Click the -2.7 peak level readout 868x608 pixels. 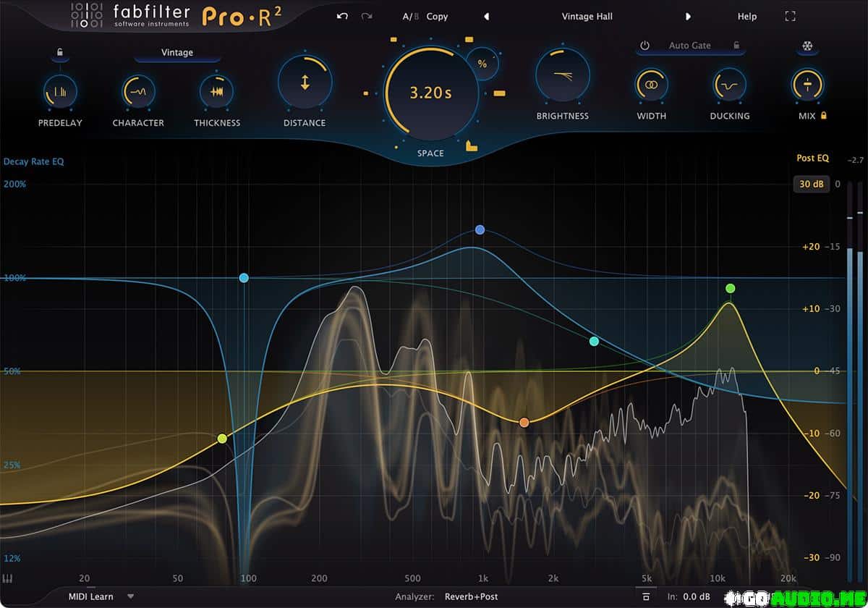click(x=856, y=159)
